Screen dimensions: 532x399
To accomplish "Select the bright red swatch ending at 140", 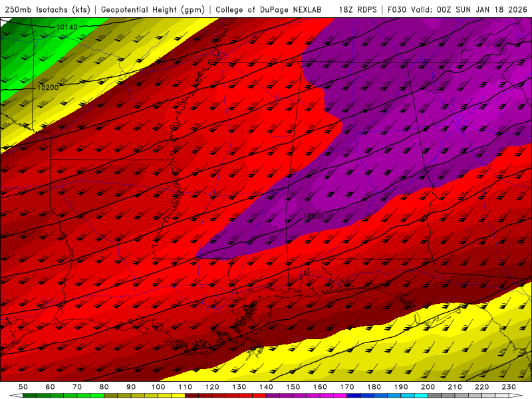I will [x=259, y=396].
